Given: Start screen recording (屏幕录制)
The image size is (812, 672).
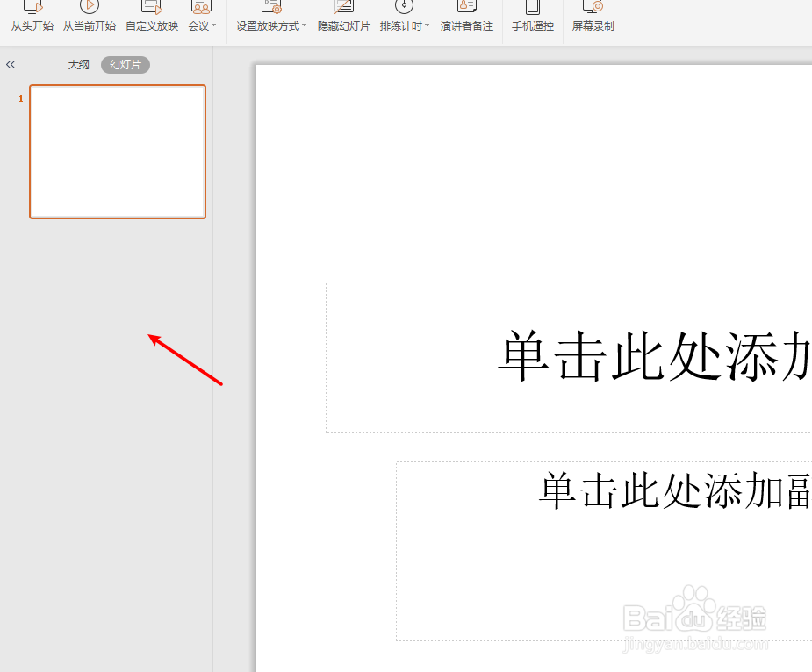Looking at the screenshot, I should click(x=593, y=17).
